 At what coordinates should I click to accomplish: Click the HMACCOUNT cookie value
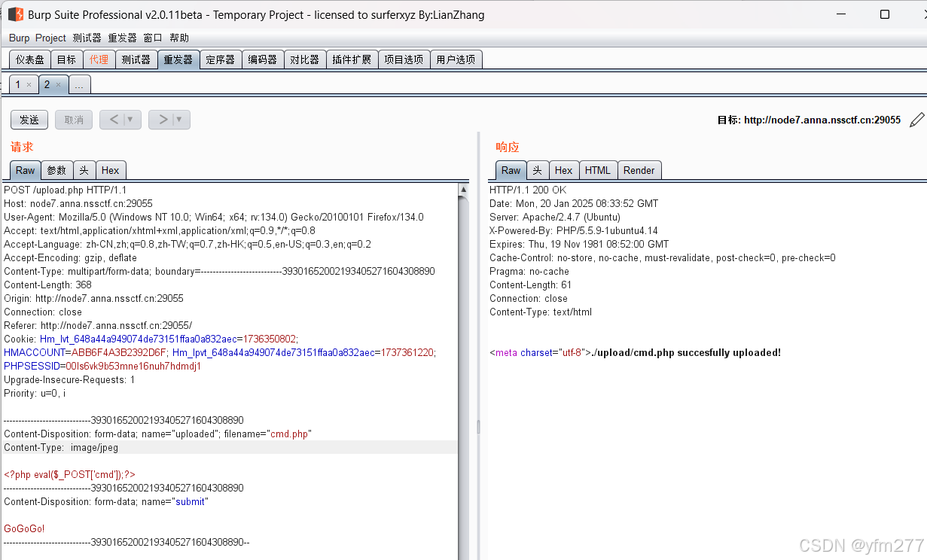(x=118, y=352)
